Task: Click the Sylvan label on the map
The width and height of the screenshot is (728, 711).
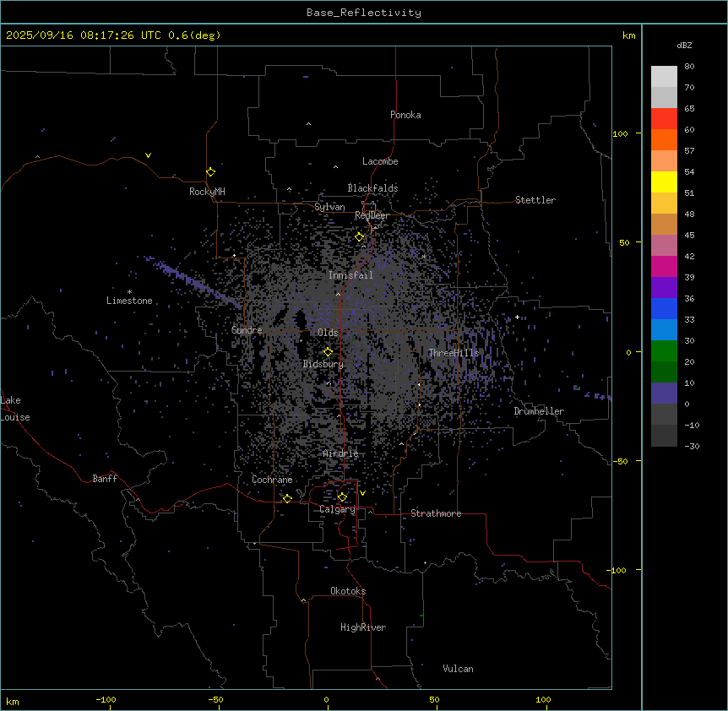Action: [329, 207]
